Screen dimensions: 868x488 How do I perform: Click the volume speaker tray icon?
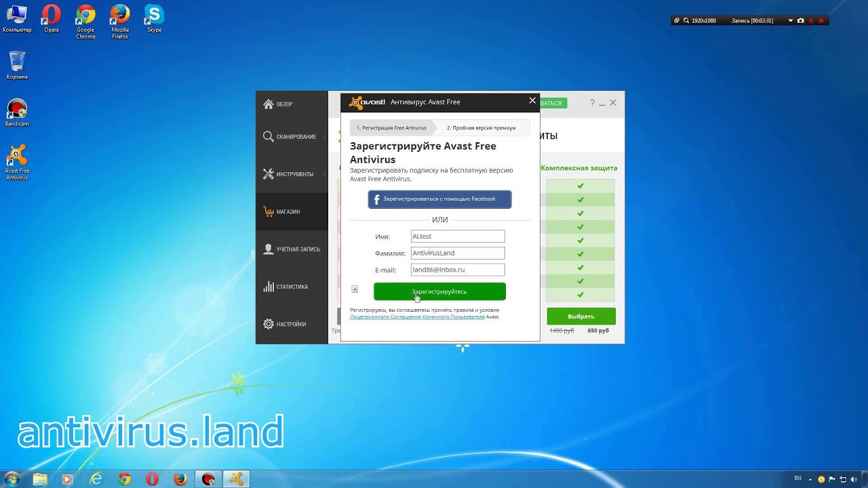point(854,479)
